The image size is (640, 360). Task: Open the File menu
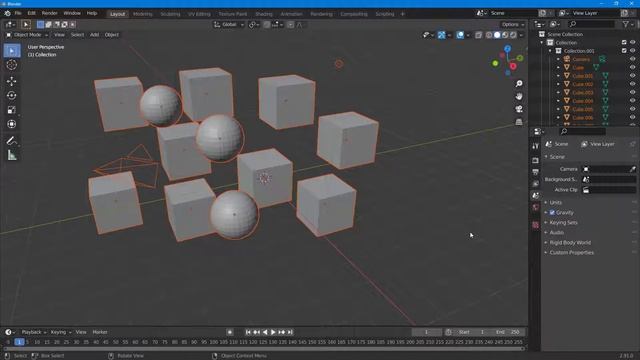click(18, 13)
